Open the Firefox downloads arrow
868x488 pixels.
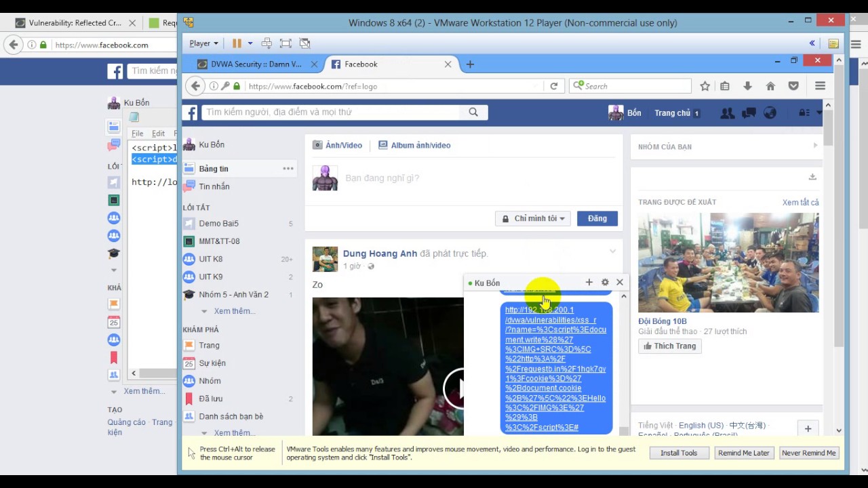coord(747,86)
